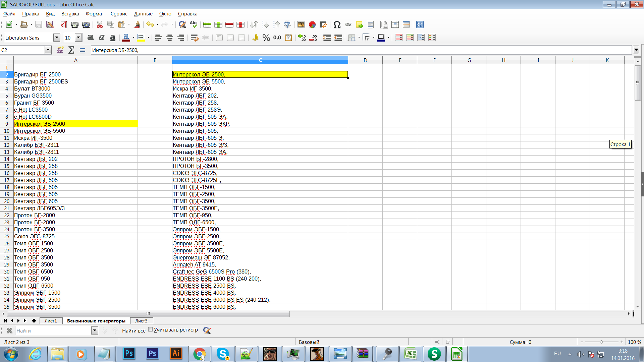Open Find and Replace toolbar icon
This screenshot has width=644, height=362.
coord(182,24)
